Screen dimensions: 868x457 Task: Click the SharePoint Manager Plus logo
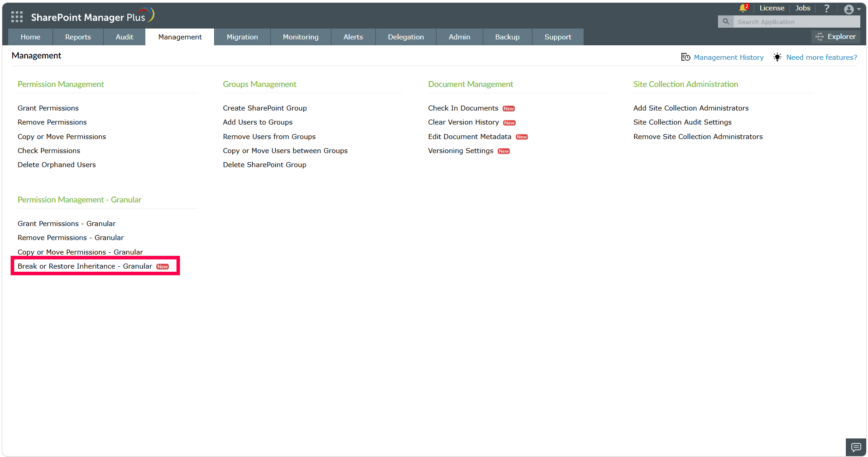click(x=93, y=16)
